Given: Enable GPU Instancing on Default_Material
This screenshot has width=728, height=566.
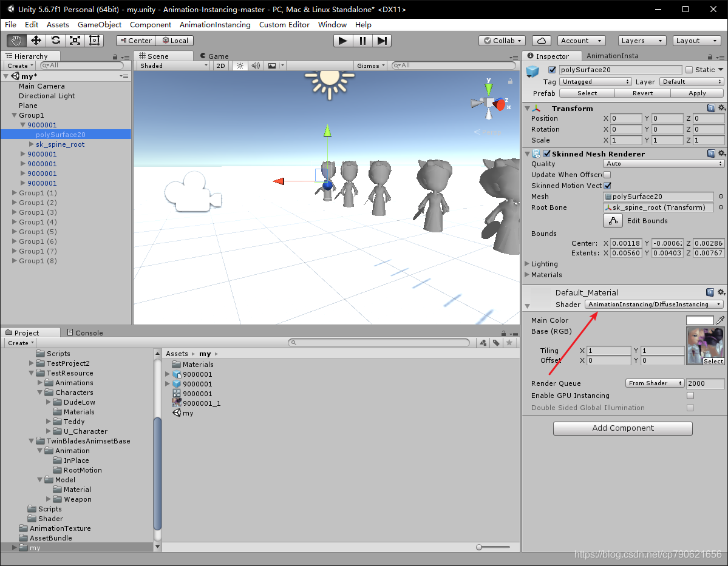Looking at the screenshot, I should pyautogui.click(x=690, y=395).
